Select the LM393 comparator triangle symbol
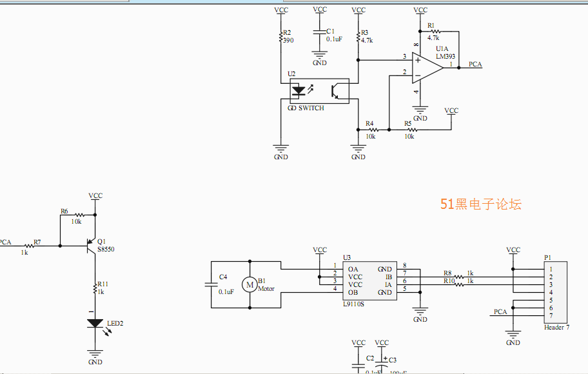Viewport: 588px width, 374px height. pos(427,68)
